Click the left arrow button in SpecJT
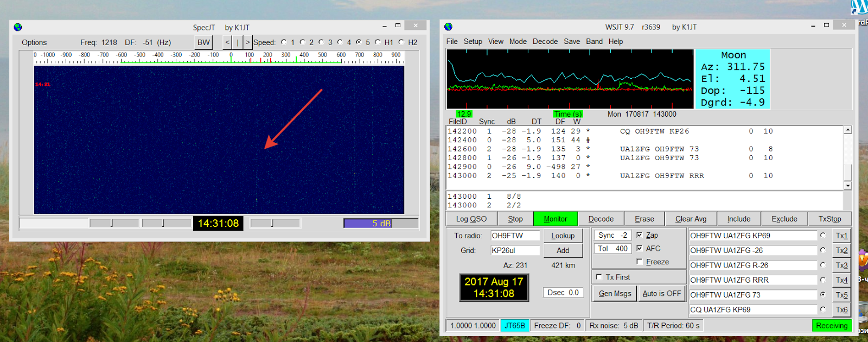868x342 pixels. [x=227, y=42]
